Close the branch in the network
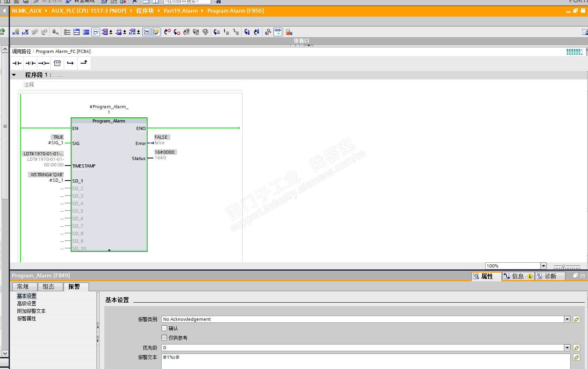The height and width of the screenshot is (369, 588). pyautogui.click(x=84, y=63)
